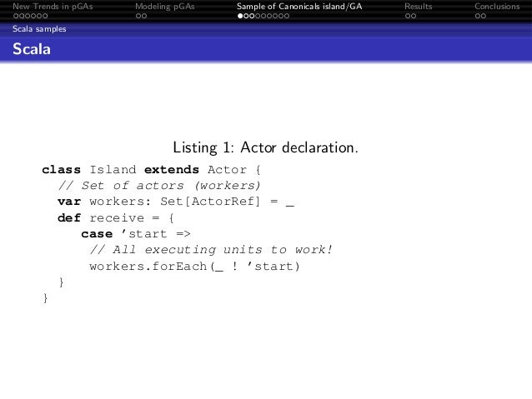Jump to last slide dot under Sample of Canonicals
This screenshot has height=399, width=532.
[287, 16]
